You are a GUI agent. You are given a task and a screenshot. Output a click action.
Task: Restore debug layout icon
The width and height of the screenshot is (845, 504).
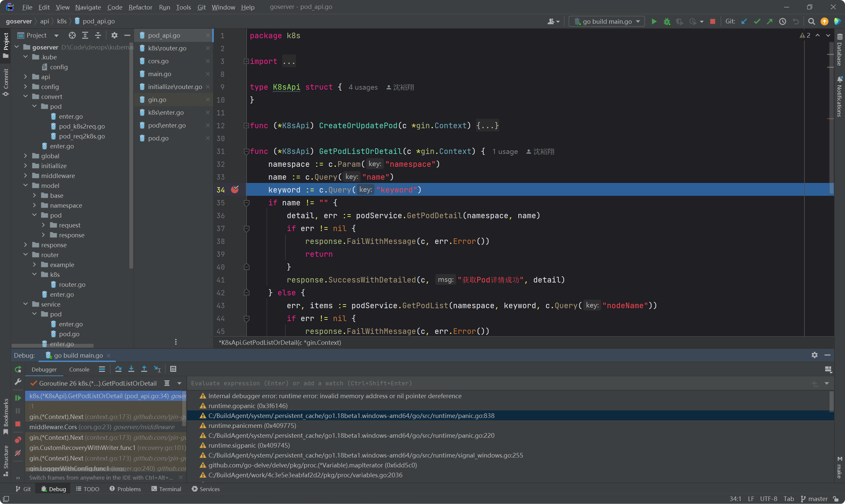point(828,369)
